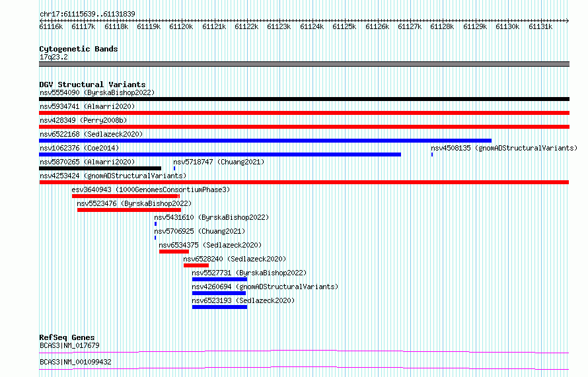Select the magenta BCAS3 NM_001099432 gene line
588x377 pixels.
point(304,368)
